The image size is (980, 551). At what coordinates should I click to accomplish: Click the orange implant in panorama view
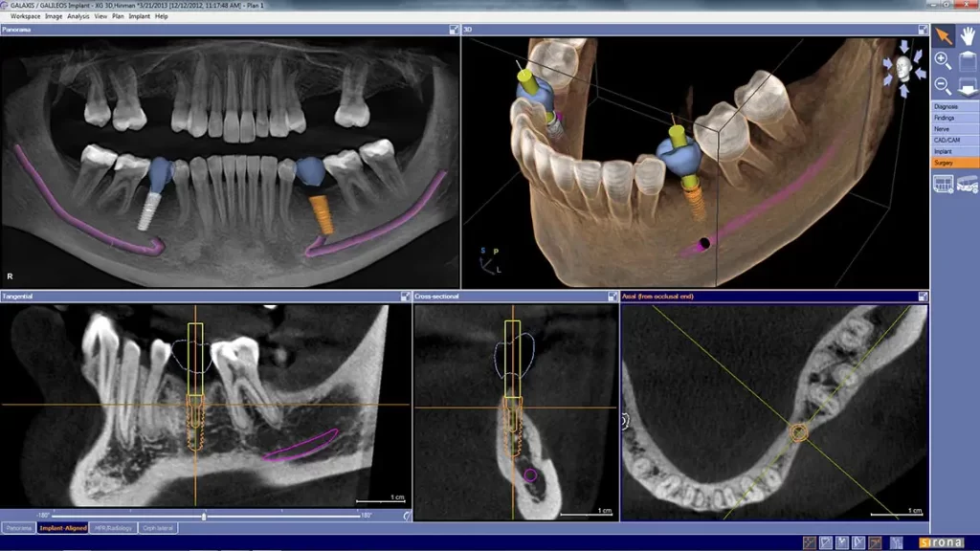click(x=324, y=213)
